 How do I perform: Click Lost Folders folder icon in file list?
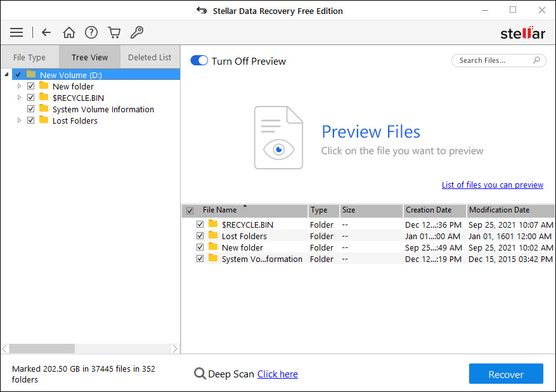213,235
